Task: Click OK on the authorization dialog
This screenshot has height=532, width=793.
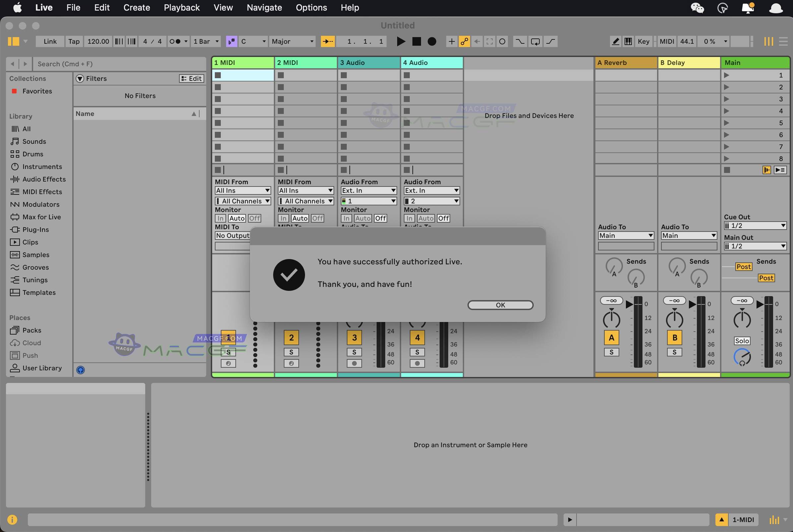Action: (500, 305)
